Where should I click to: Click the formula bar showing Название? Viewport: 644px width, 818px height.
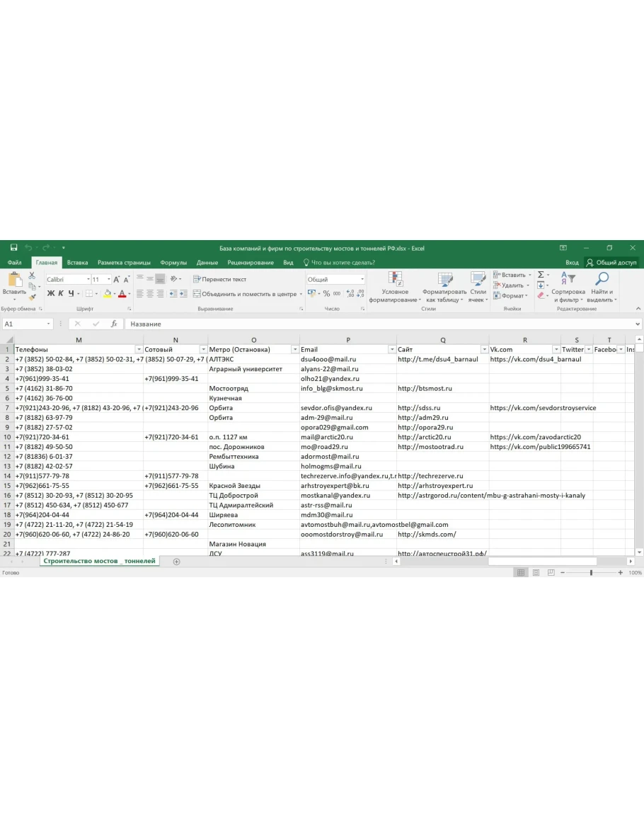pos(383,324)
